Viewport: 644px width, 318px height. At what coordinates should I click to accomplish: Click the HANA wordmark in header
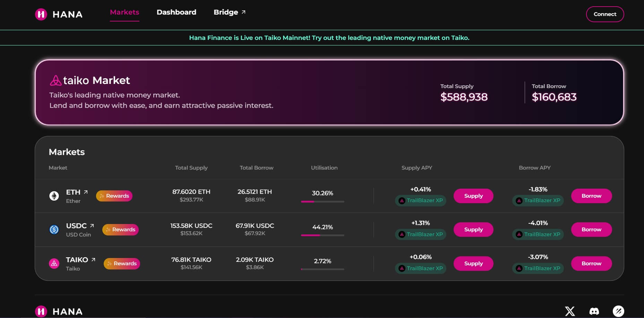click(68, 15)
